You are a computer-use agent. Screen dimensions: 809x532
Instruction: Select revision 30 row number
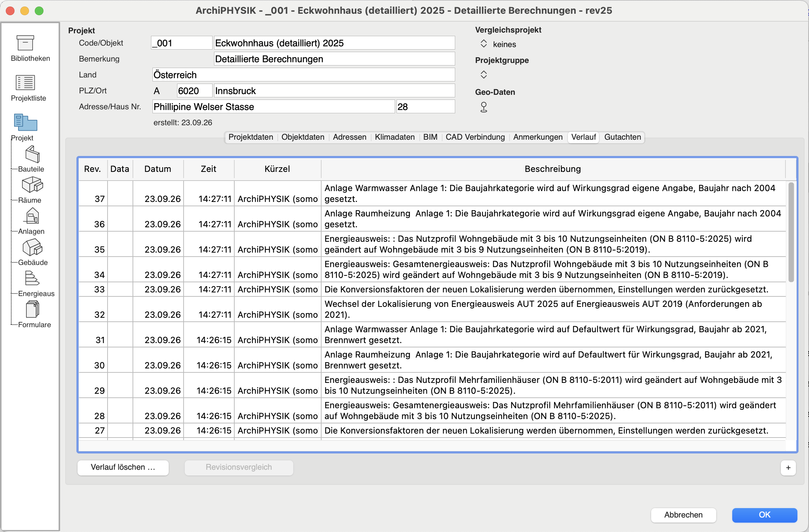pyautogui.click(x=100, y=366)
